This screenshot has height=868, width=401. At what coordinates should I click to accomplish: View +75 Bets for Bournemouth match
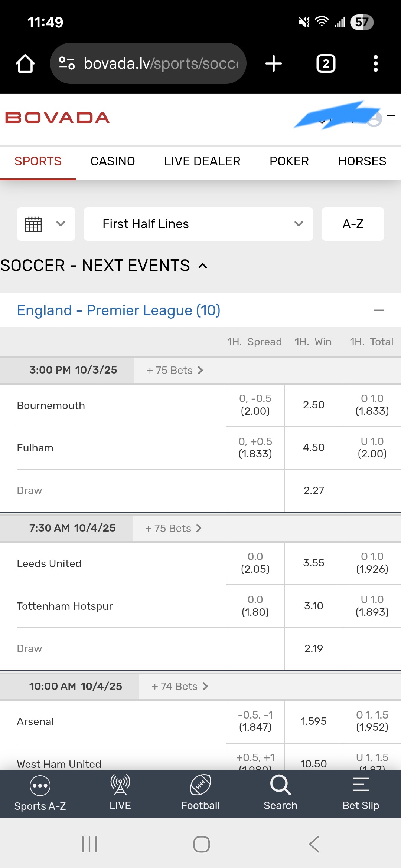(x=175, y=370)
